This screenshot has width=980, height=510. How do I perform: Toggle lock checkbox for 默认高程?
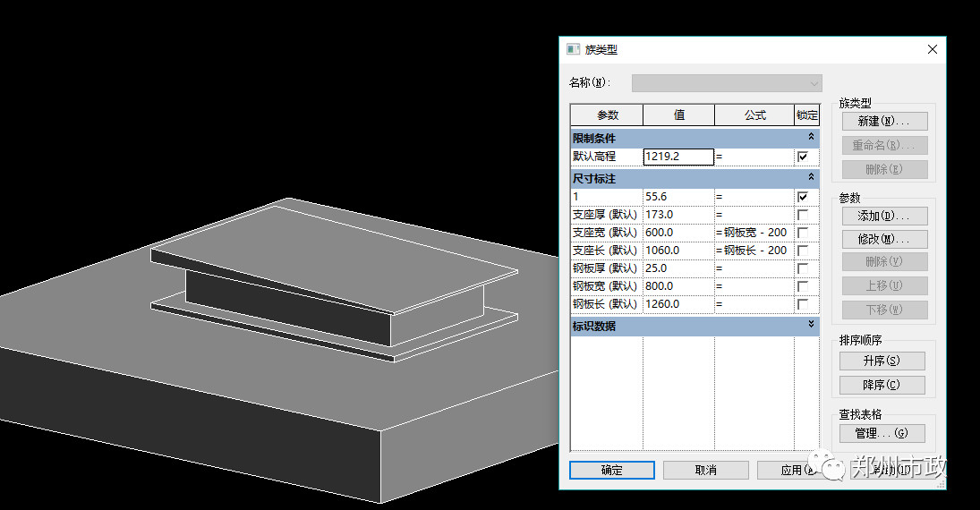tap(803, 157)
